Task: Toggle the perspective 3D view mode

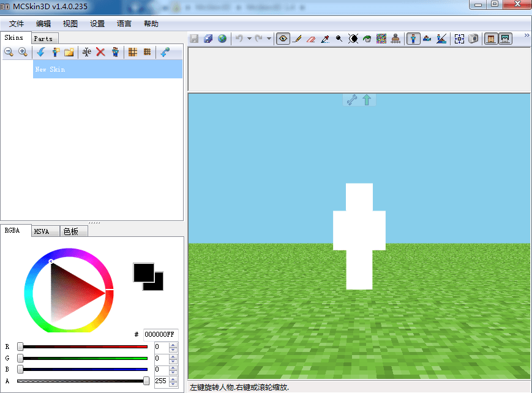Action: 413,39
